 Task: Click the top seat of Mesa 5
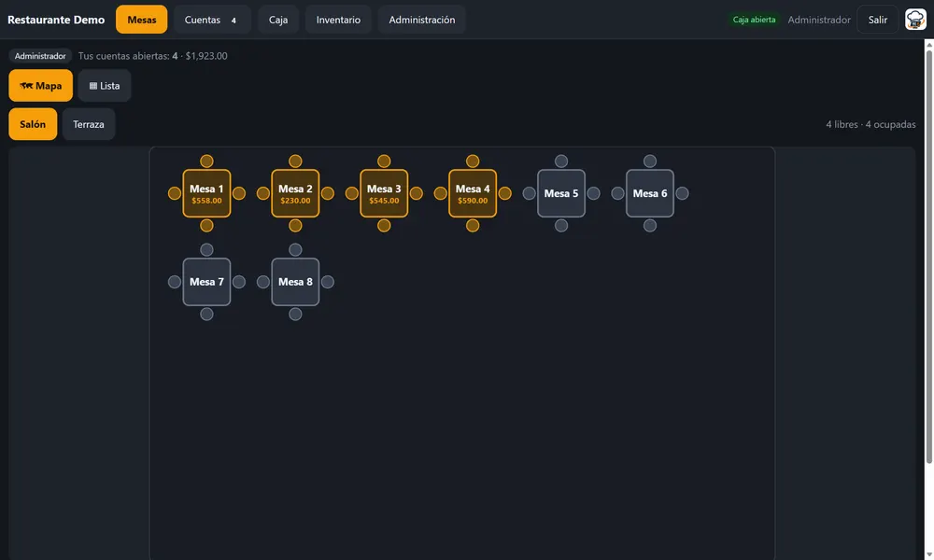[x=561, y=161]
